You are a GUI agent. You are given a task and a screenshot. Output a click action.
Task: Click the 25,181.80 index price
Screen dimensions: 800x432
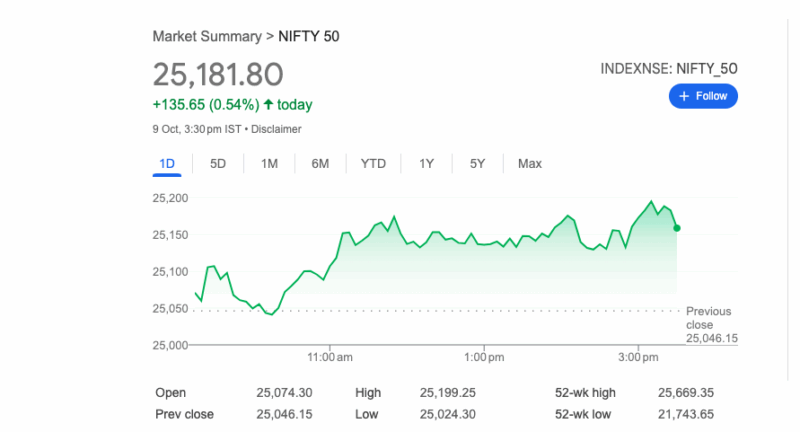[218, 74]
